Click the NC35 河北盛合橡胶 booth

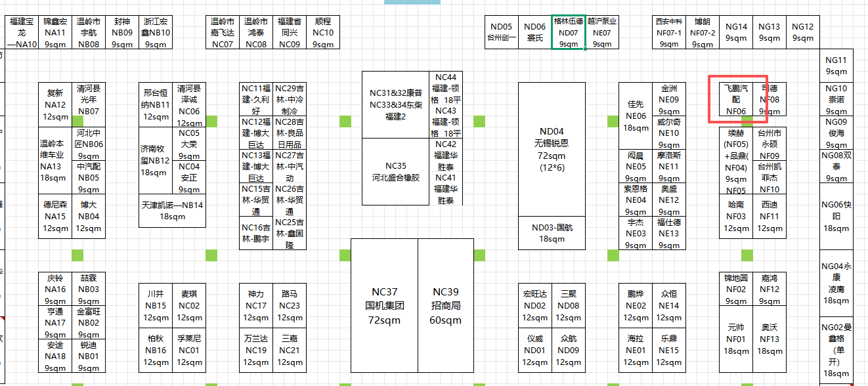click(395, 171)
